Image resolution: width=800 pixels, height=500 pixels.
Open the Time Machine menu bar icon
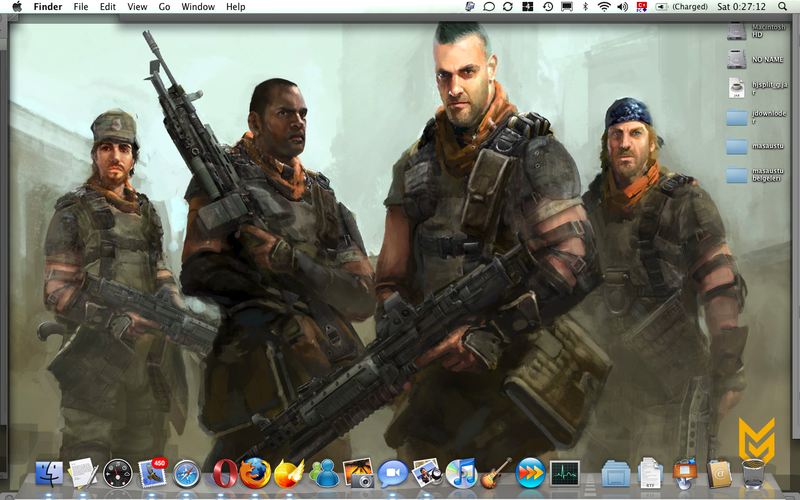547,7
